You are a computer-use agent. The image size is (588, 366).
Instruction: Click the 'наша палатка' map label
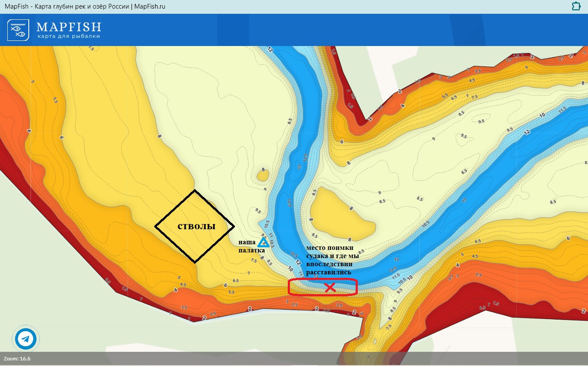(x=247, y=246)
